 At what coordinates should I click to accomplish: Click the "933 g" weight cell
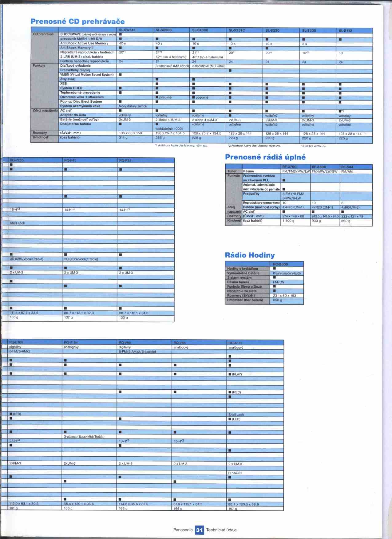tap(316, 221)
